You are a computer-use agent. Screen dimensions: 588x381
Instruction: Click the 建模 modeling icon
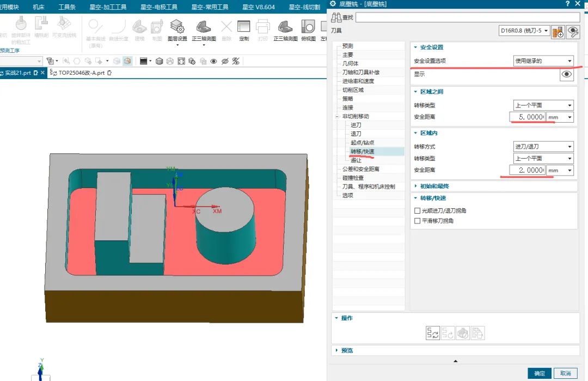tap(139, 27)
